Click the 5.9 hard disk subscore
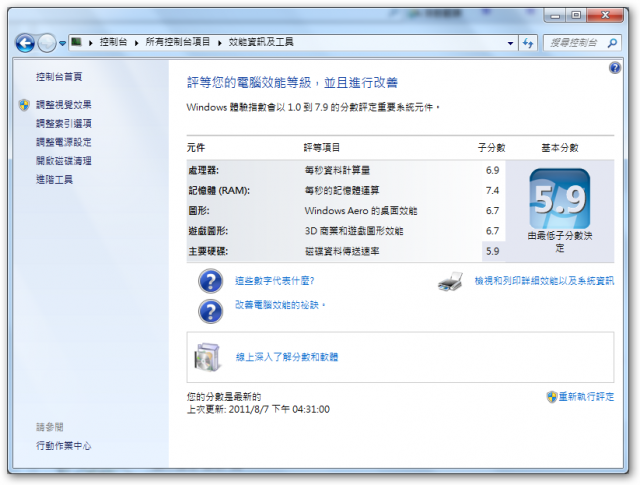The height and width of the screenshot is (485, 640). (492, 251)
